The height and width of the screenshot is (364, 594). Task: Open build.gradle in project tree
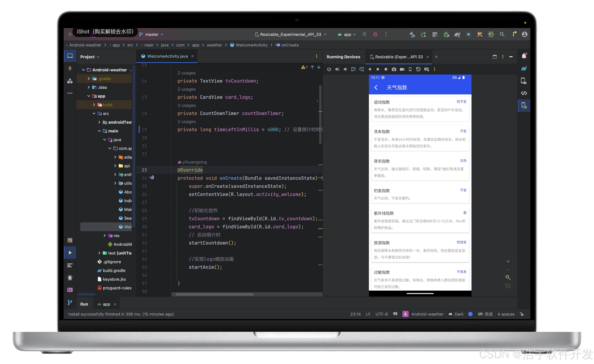(x=111, y=271)
